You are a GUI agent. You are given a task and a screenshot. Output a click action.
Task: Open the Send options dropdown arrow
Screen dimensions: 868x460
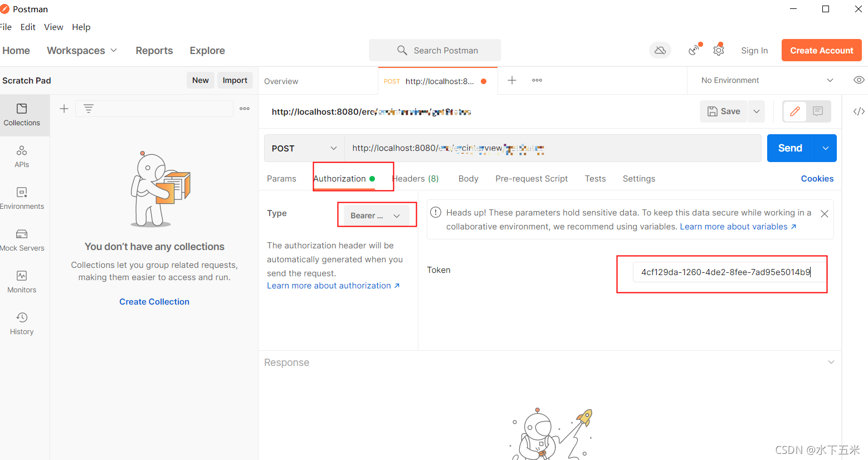click(x=826, y=148)
